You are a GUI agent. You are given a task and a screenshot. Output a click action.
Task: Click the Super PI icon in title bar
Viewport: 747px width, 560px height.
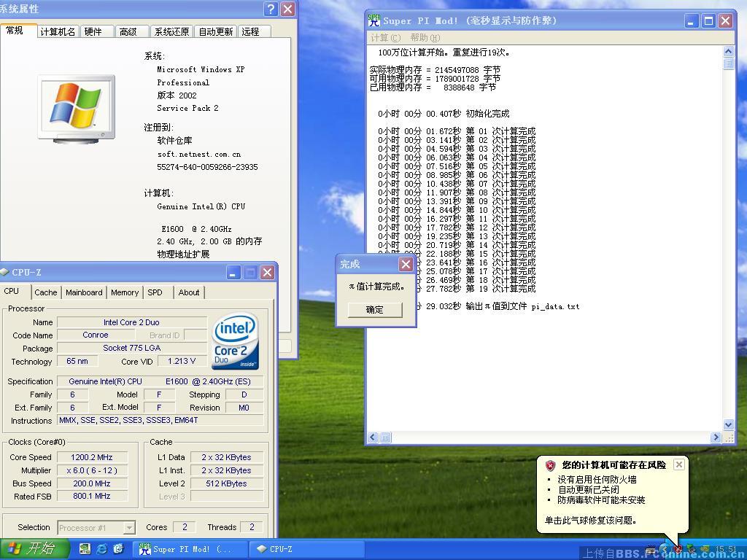(374, 20)
